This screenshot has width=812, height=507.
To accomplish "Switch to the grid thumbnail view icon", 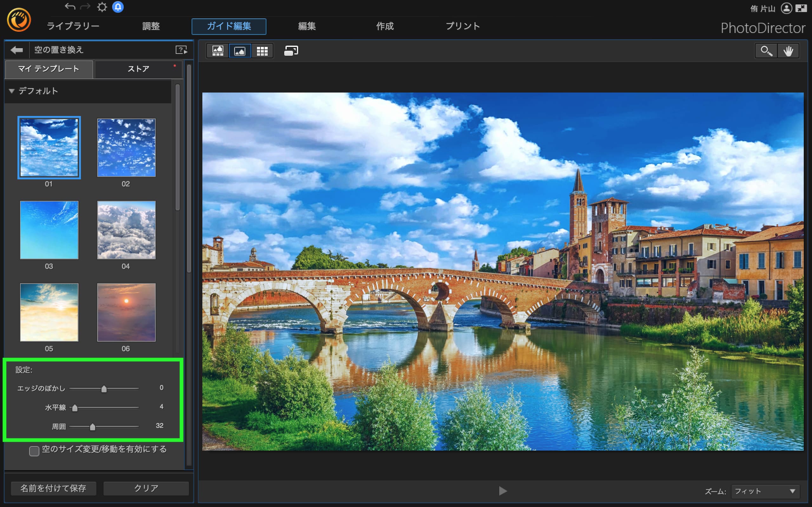I will (262, 51).
